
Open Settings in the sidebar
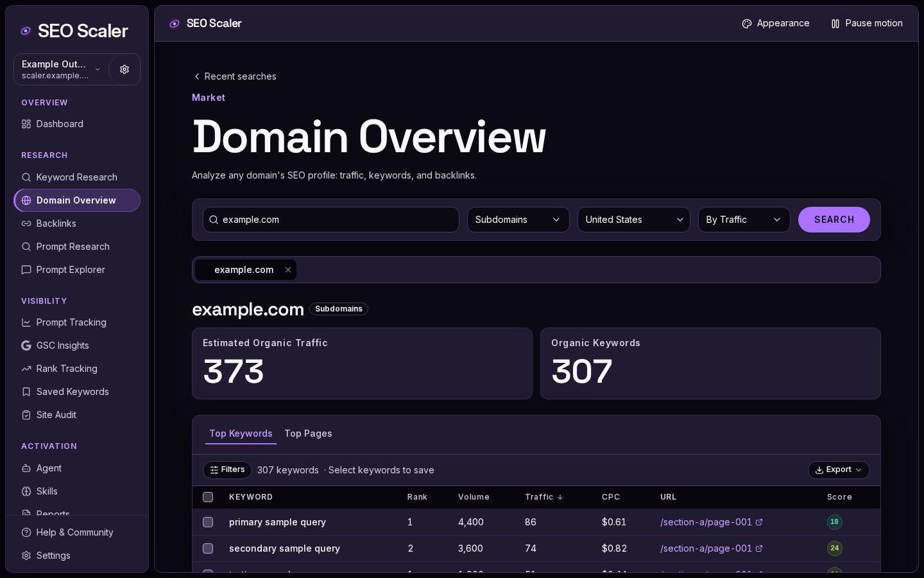[x=77, y=556]
